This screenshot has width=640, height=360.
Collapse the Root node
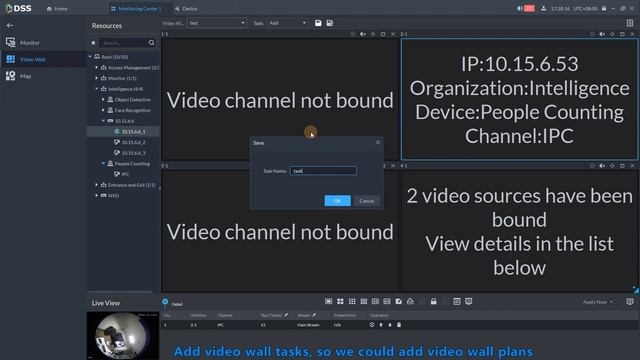(90, 57)
